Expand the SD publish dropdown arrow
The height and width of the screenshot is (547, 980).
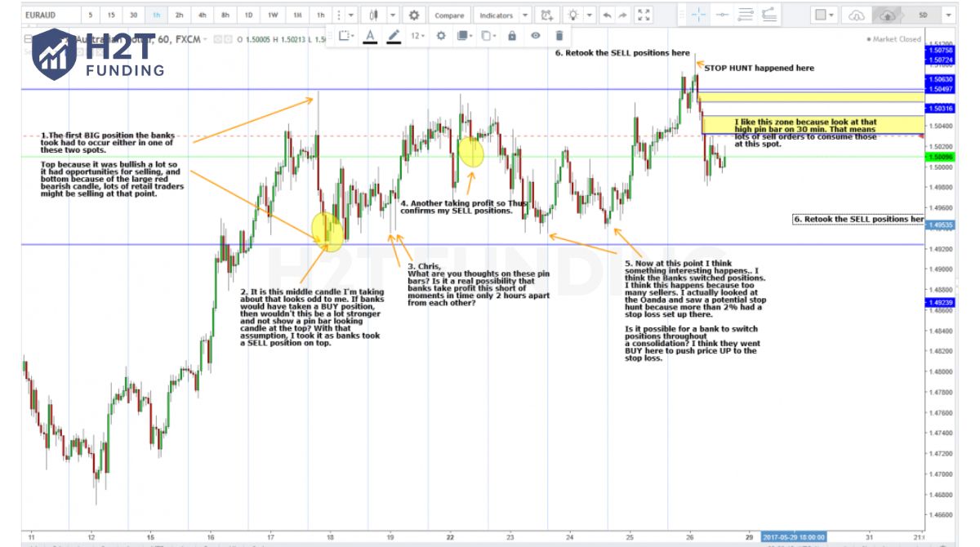point(947,14)
